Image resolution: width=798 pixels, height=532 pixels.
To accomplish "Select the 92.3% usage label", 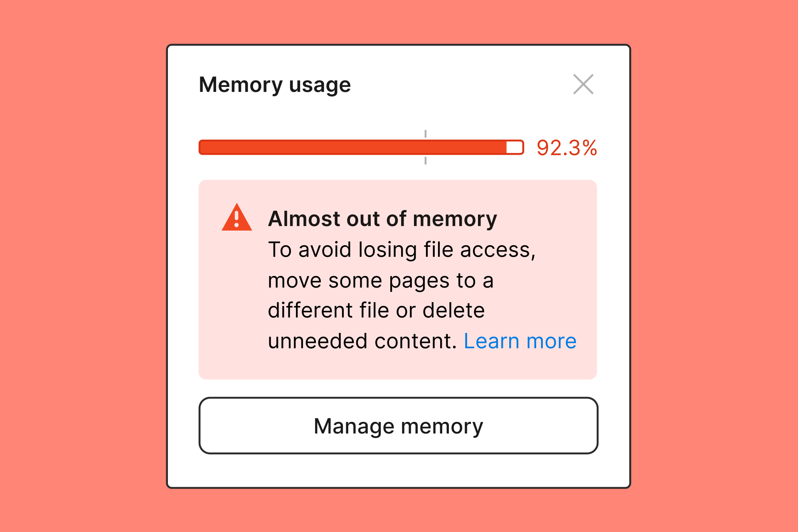I will click(566, 148).
